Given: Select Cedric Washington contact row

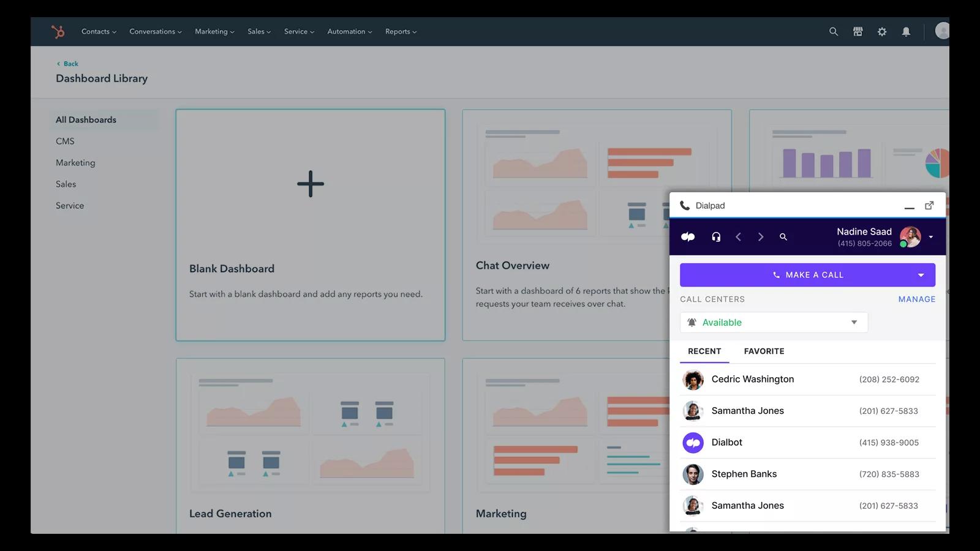Looking at the screenshot, I should (807, 380).
